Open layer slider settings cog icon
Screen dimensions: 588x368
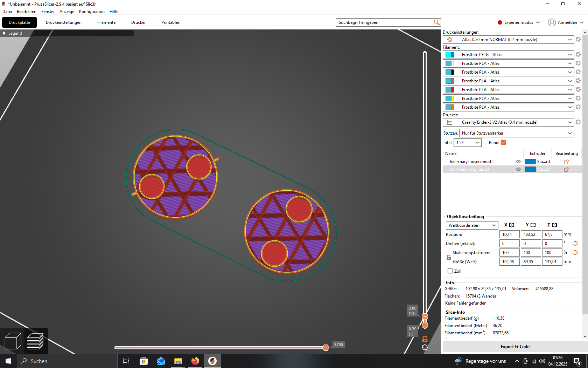pos(425,347)
